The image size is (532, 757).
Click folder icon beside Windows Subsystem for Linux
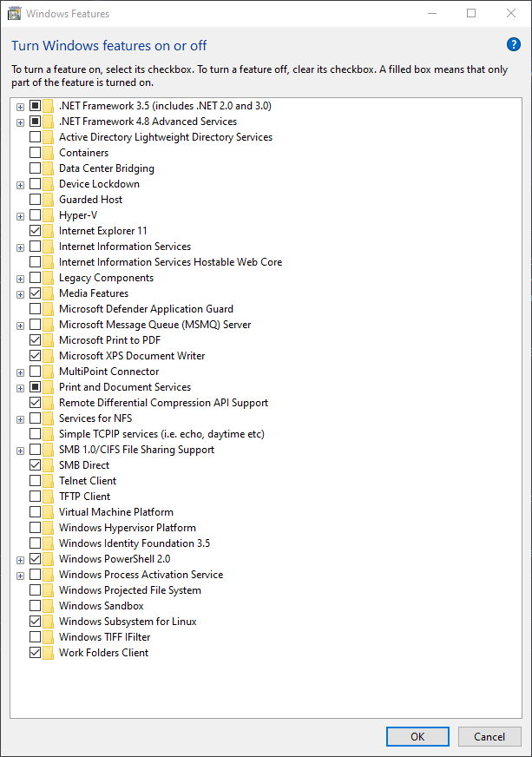tap(48, 622)
